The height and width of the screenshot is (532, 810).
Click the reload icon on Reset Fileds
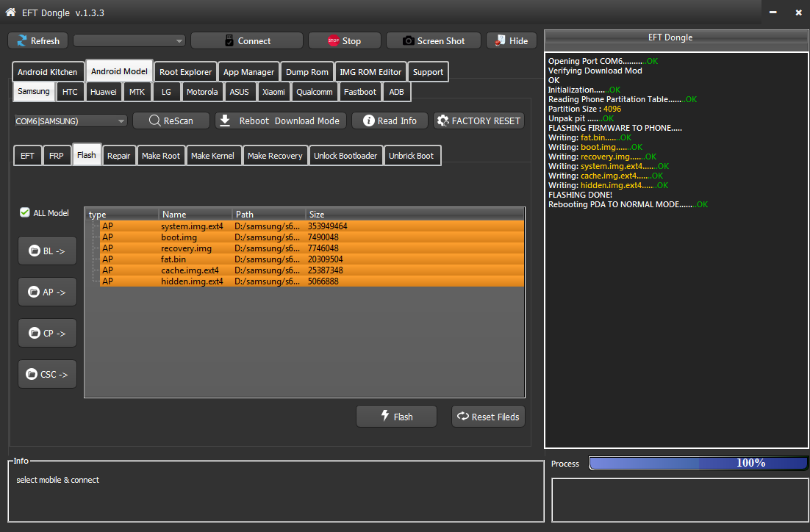pyautogui.click(x=463, y=417)
